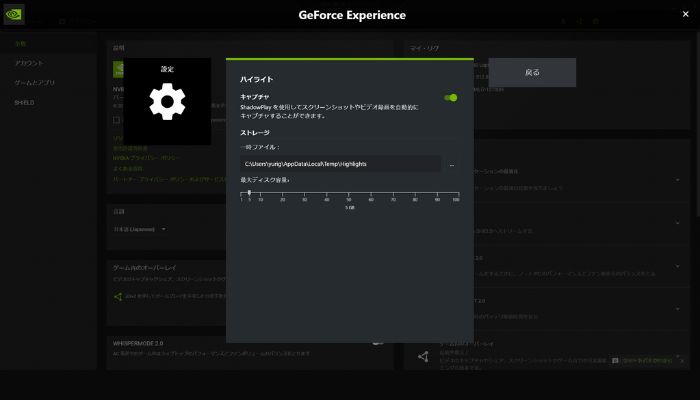Click the settings gear icon tile
This screenshot has width=700, height=400.
click(x=167, y=102)
